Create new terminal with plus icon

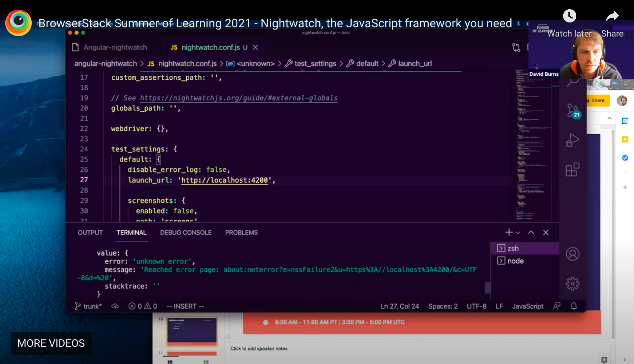(x=509, y=232)
